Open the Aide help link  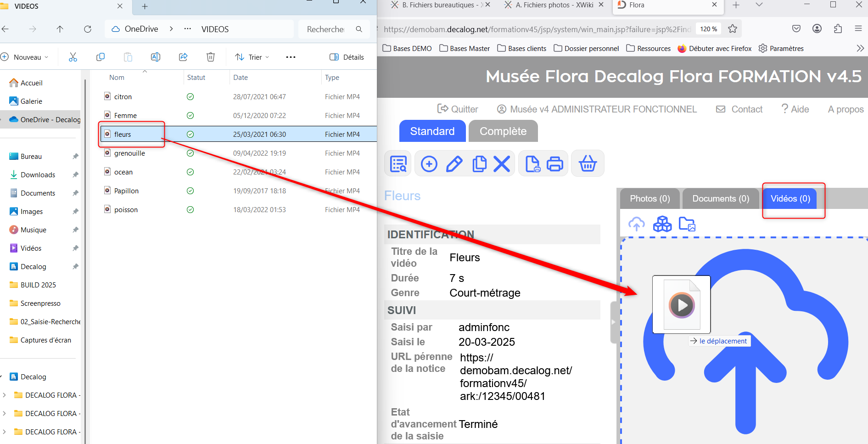(795, 109)
